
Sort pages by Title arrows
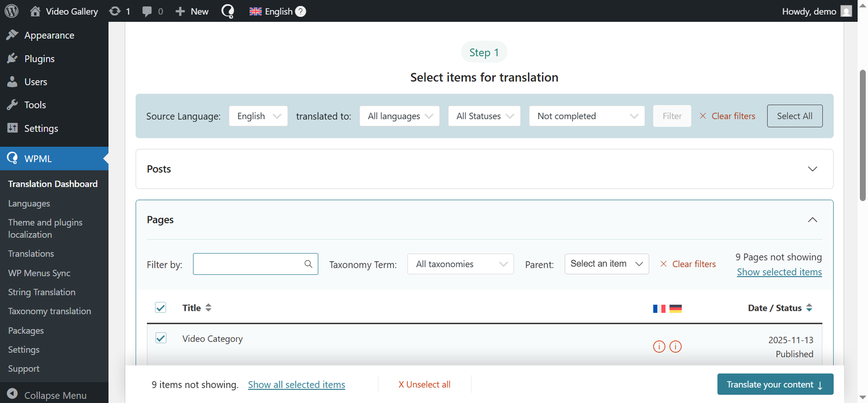click(x=208, y=307)
